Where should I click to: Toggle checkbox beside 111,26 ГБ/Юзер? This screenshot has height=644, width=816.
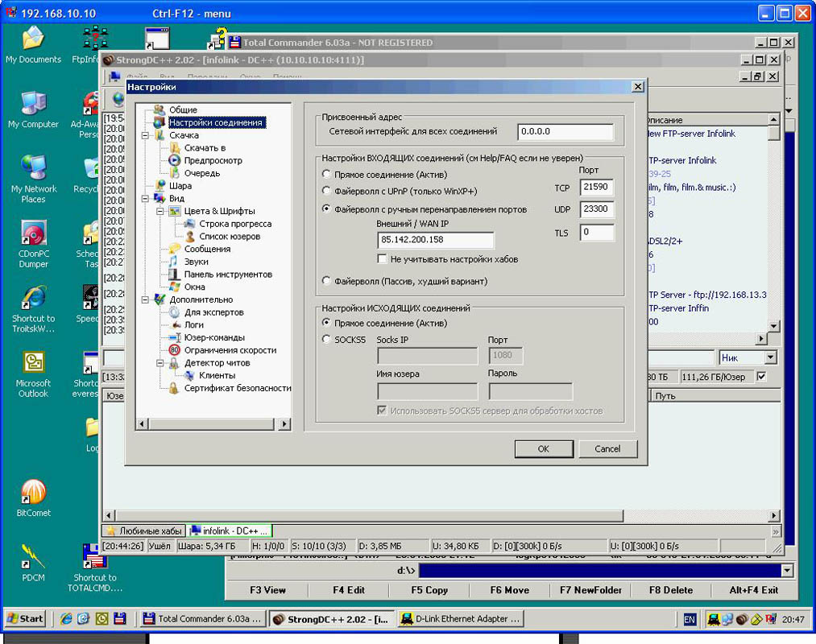point(761,376)
